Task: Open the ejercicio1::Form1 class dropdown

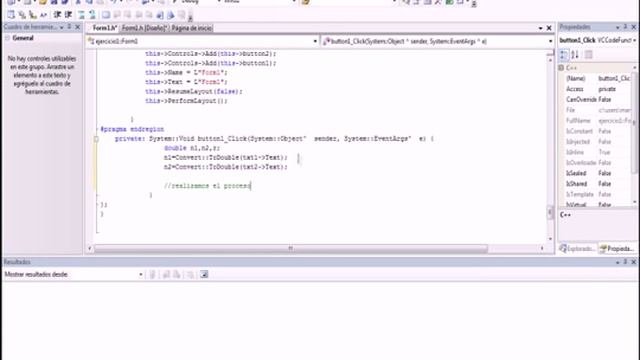Action: tap(315, 41)
